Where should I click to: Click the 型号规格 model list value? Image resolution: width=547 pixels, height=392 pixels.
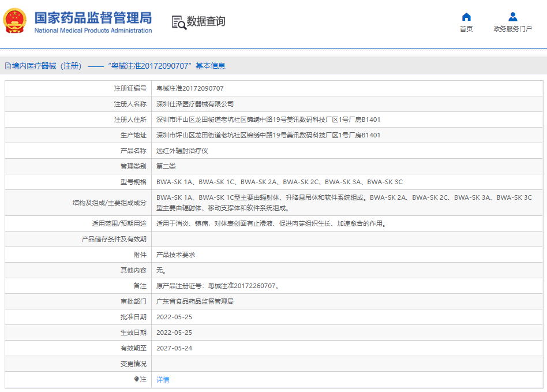coord(279,182)
